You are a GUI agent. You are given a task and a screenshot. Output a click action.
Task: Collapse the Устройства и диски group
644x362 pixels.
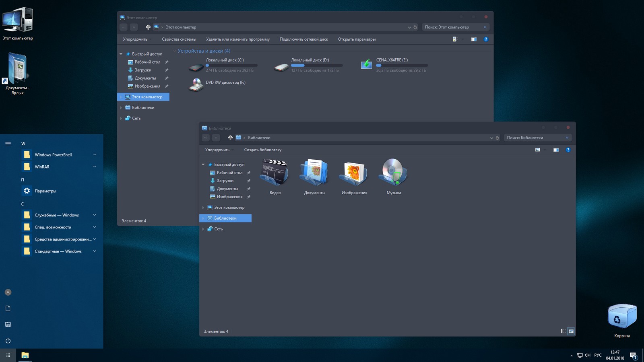pyautogui.click(x=175, y=51)
